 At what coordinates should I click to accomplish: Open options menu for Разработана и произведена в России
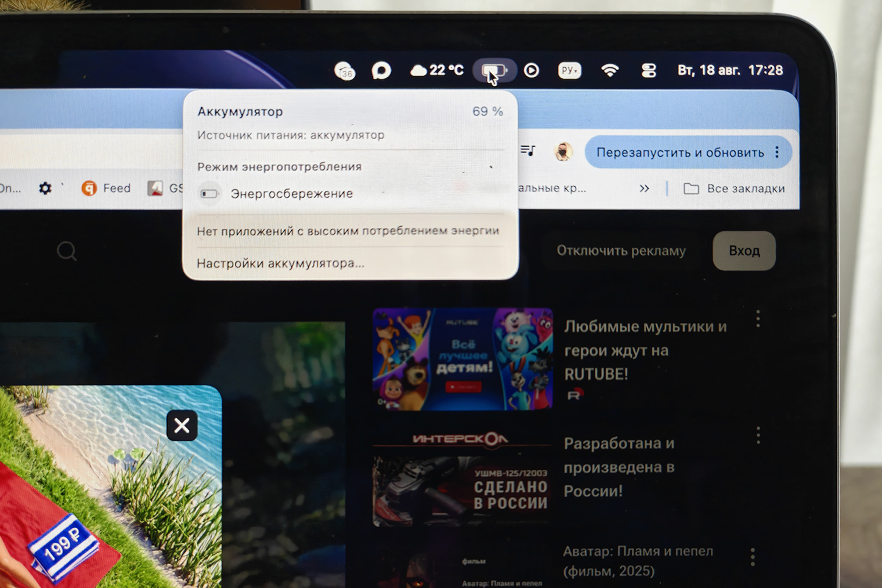758,435
